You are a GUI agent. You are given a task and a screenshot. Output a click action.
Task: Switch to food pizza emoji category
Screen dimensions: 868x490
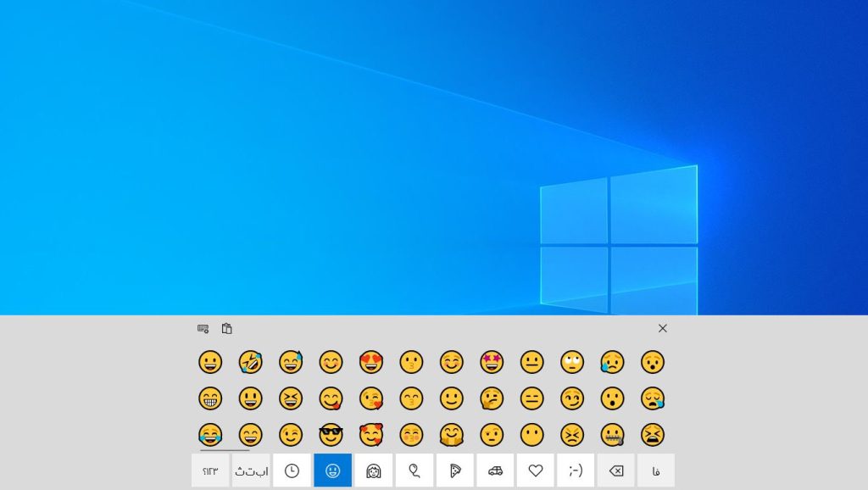[x=454, y=471]
